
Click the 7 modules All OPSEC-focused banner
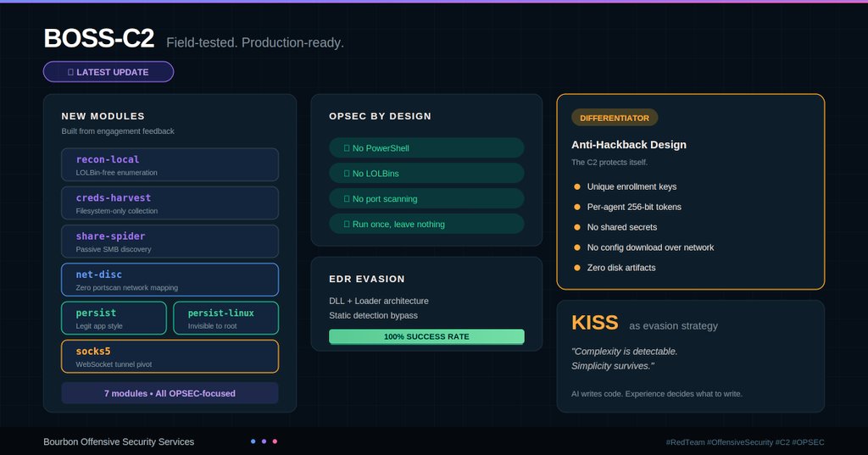click(170, 393)
